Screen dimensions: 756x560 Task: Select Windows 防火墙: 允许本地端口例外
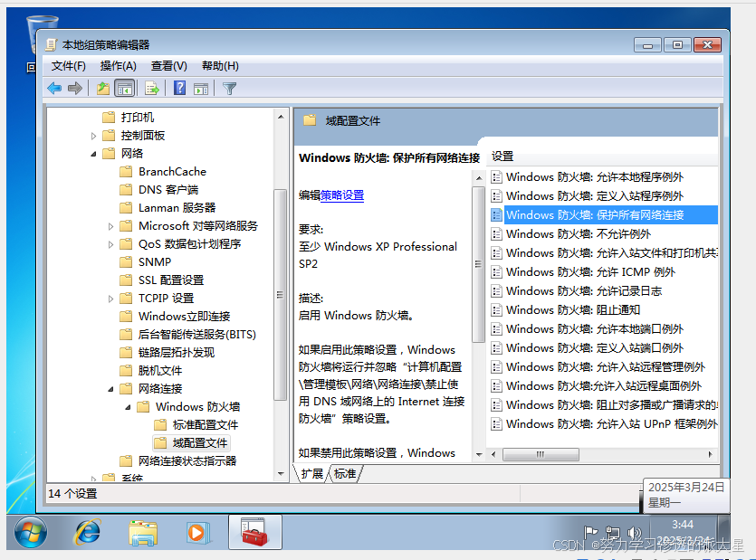pos(595,329)
